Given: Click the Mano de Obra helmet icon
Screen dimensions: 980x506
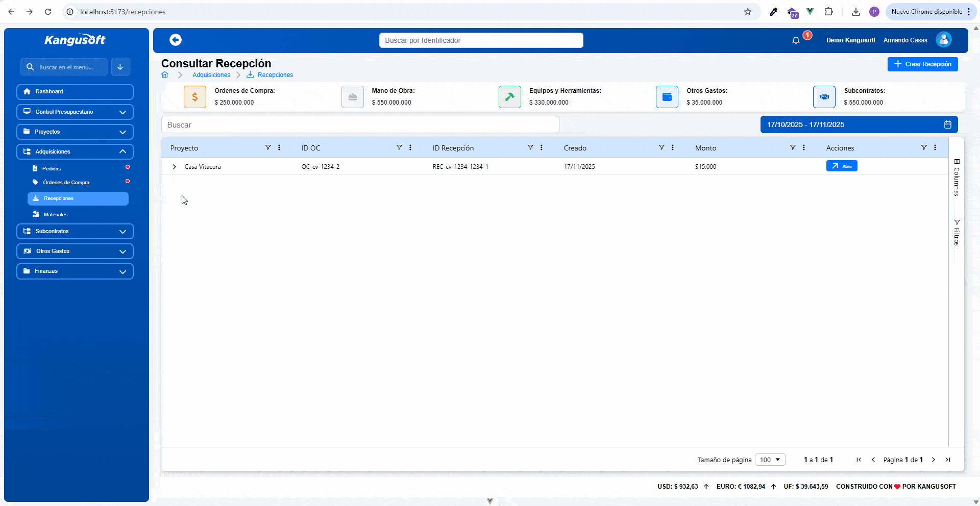Looking at the screenshot, I should [353, 97].
